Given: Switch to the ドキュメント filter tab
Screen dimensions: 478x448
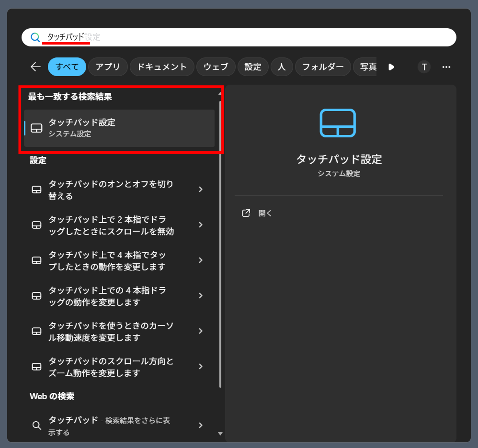Looking at the screenshot, I should [x=162, y=67].
